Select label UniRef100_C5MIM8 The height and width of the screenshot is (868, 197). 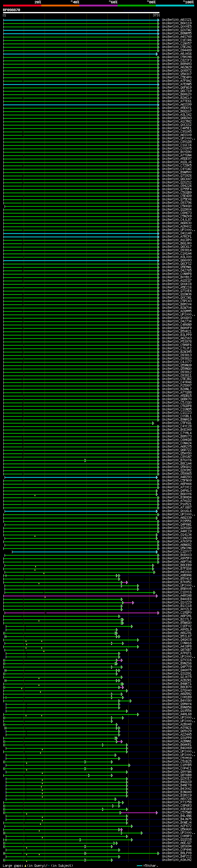177,57
